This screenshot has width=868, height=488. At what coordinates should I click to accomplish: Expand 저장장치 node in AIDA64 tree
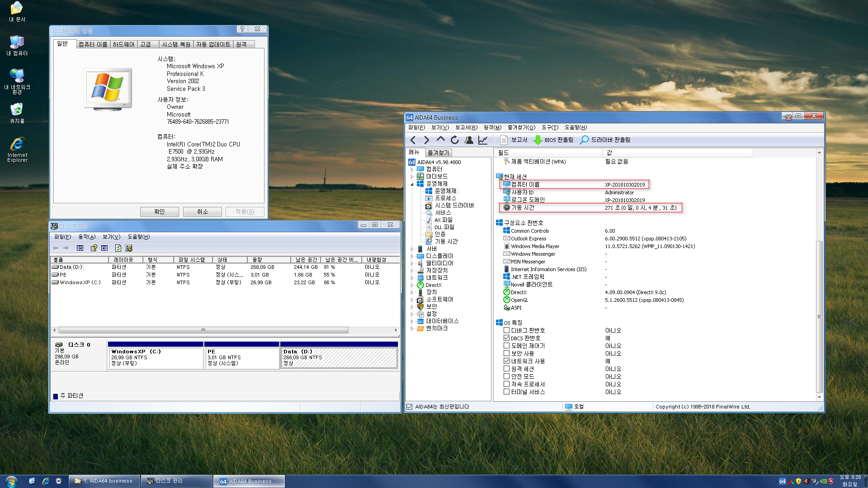(x=412, y=271)
